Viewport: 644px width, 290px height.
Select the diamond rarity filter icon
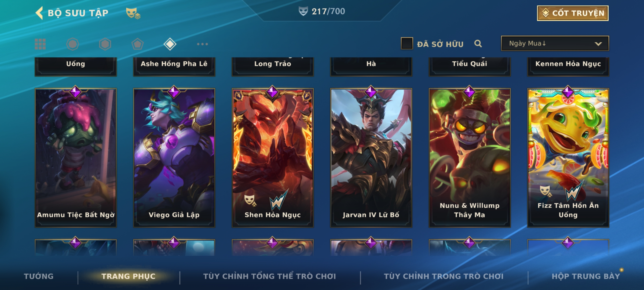170,44
